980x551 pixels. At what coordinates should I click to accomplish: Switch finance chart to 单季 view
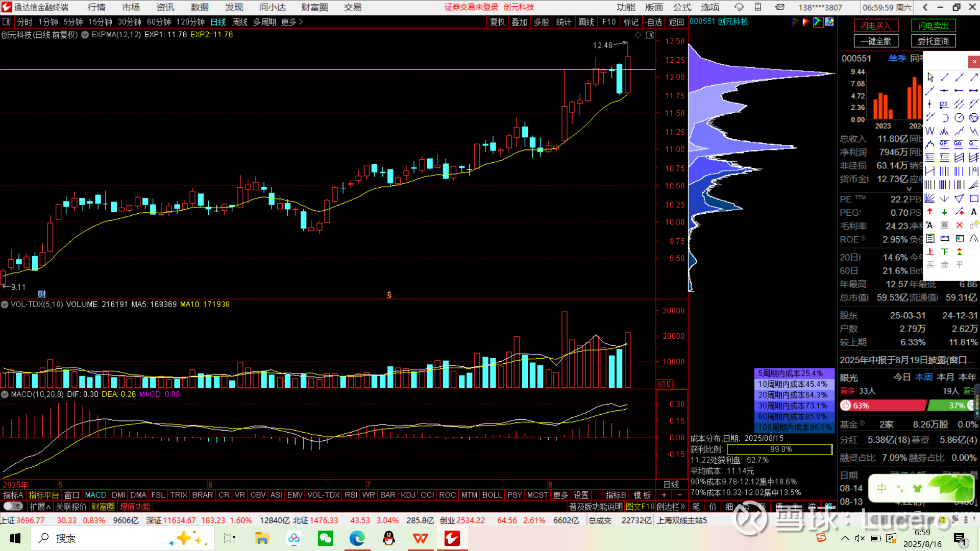click(897, 58)
